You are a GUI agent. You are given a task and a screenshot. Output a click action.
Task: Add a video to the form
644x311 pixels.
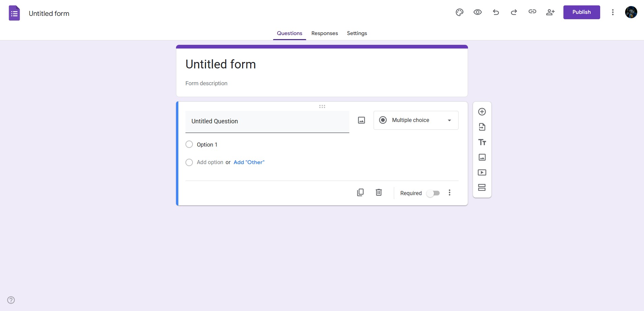[x=482, y=173]
